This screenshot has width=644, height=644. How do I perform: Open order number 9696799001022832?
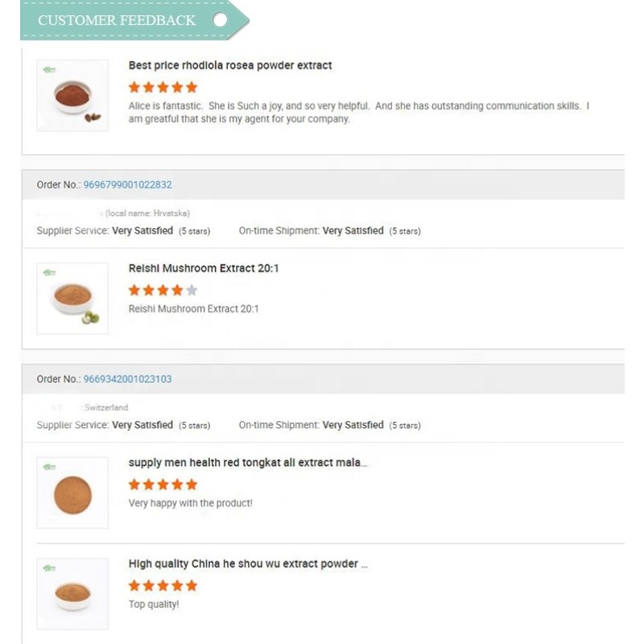[x=130, y=184]
